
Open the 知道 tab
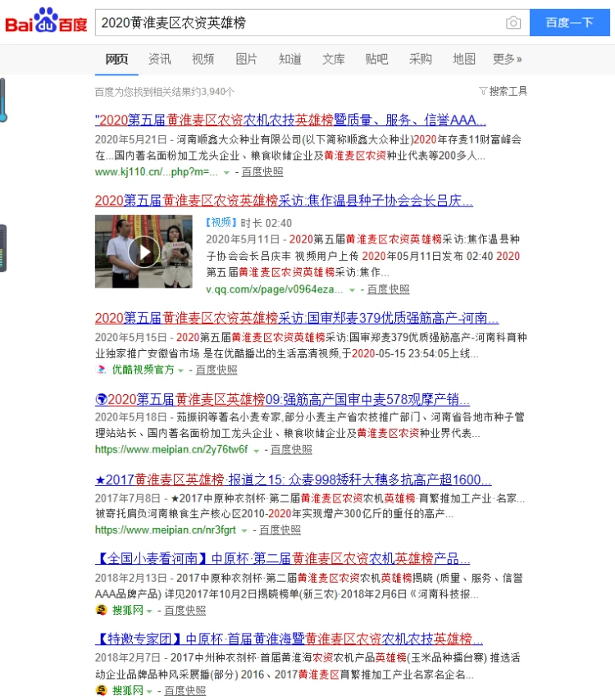pos(289,59)
